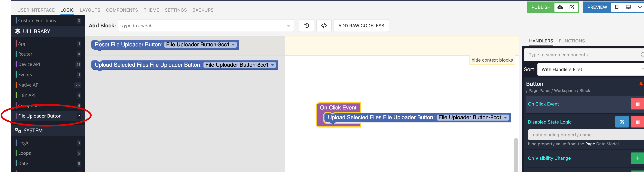Expand the preview options chevron
This screenshot has height=172, width=644.
(640, 7)
